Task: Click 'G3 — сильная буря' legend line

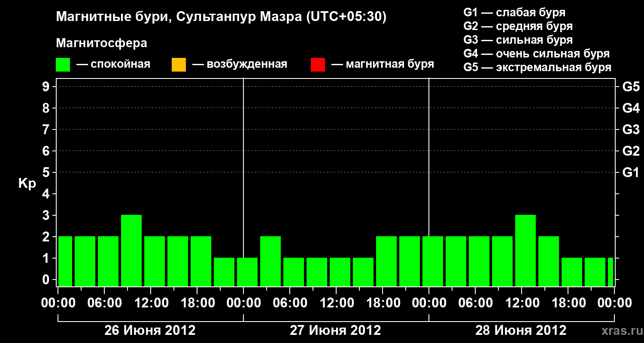Action: (x=518, y=40)
